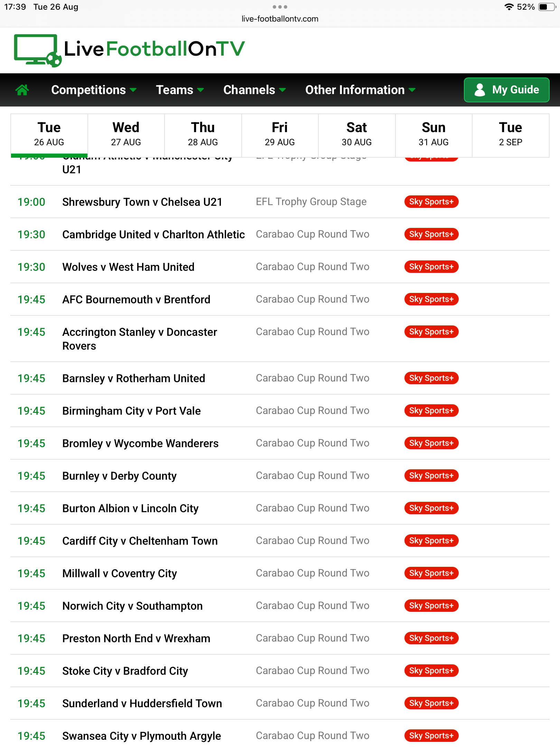Click Sky Sports+ badge for Wolves match
Image resolution: width=560 pixels, height=747 pixels.
coord(431,267)
